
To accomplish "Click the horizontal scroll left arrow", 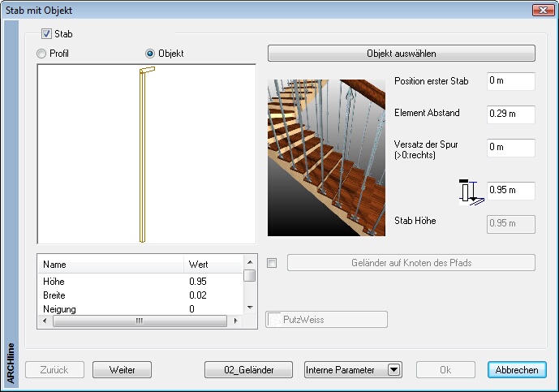I will coord(45,321).
